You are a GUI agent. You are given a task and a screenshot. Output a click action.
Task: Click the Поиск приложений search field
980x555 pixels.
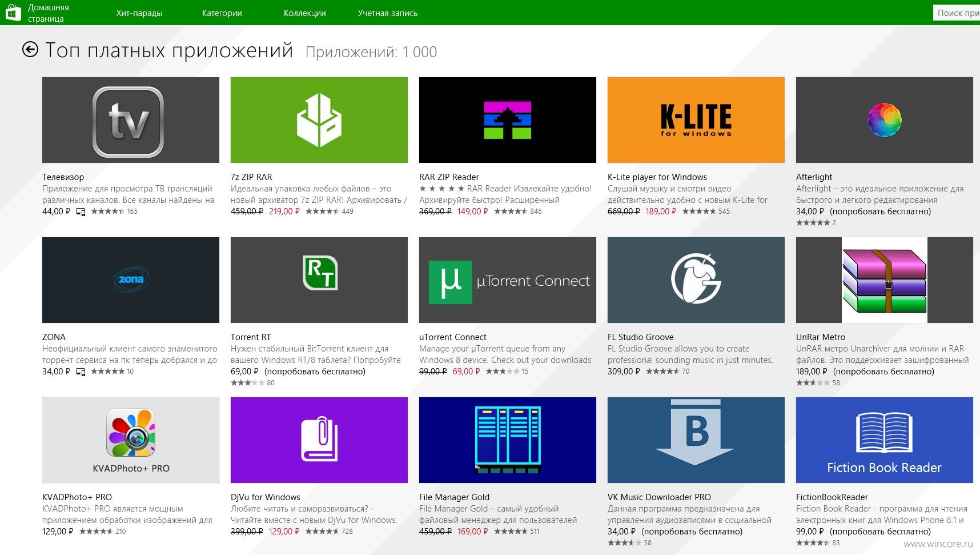tap(957, 13)
